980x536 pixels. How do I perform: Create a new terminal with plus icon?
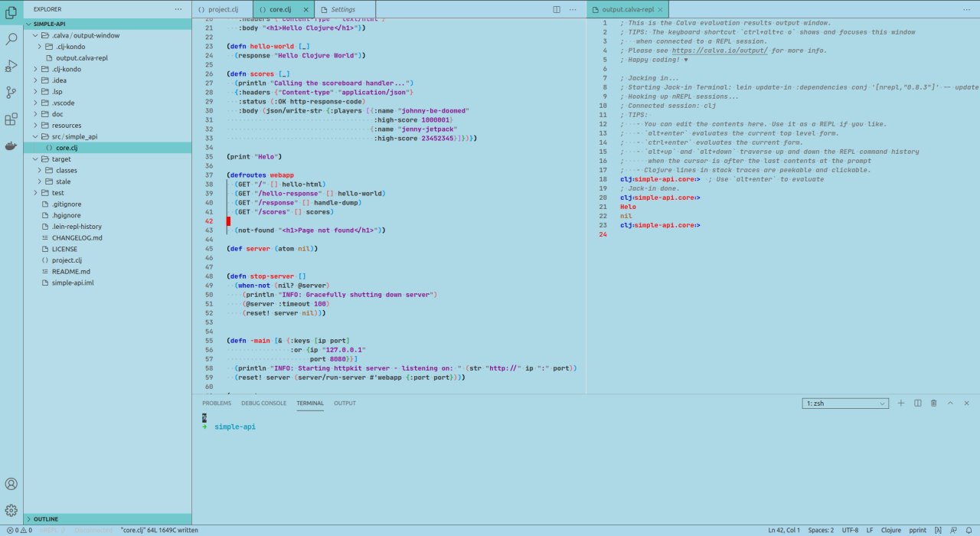pyautogui.click(x=901, y=403)
